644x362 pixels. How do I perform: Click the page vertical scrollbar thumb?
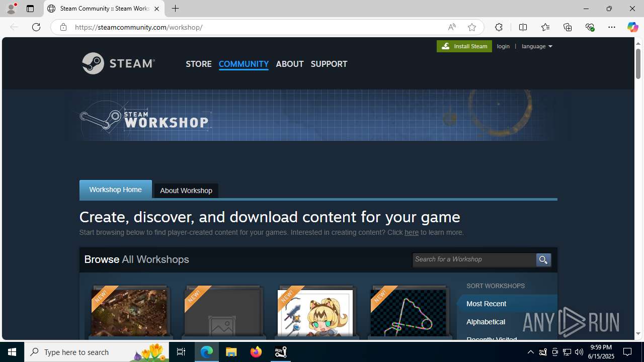point(638,63)
